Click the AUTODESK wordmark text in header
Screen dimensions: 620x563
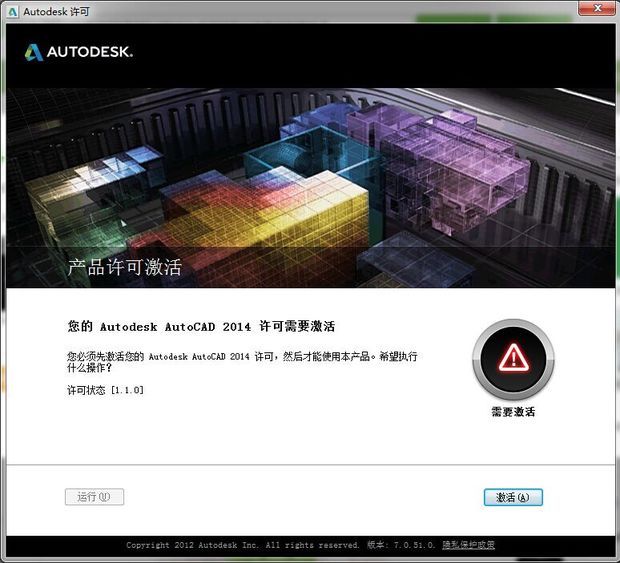pyautogui.click(x=90, y=52)
